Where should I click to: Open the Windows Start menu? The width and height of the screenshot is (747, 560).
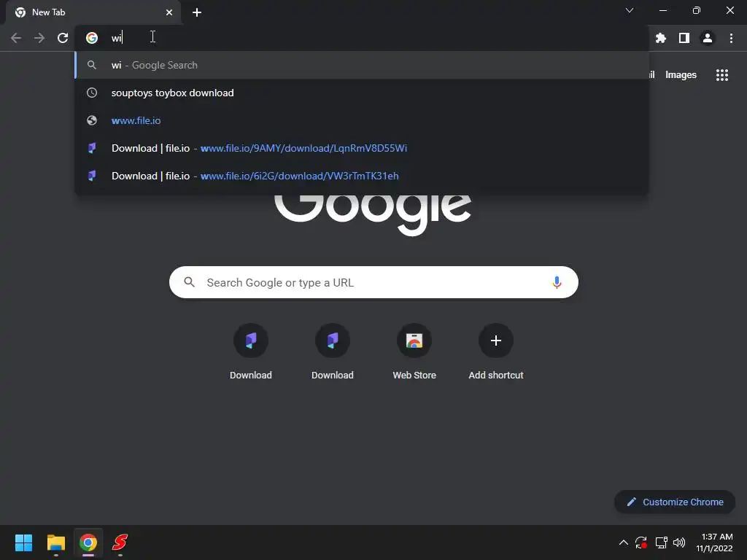point(24,542)
